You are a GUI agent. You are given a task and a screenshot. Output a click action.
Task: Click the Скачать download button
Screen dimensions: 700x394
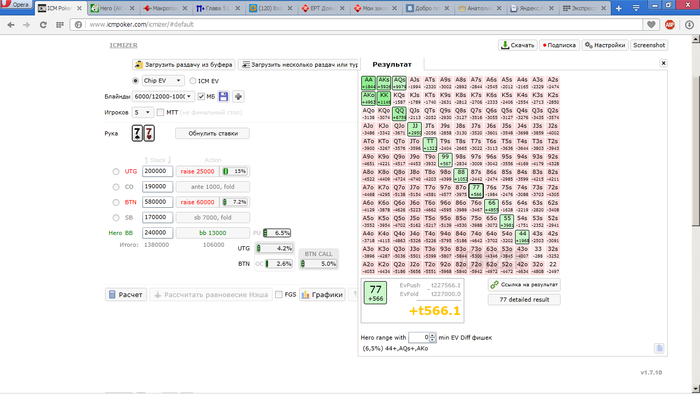[x=518, y=45]
